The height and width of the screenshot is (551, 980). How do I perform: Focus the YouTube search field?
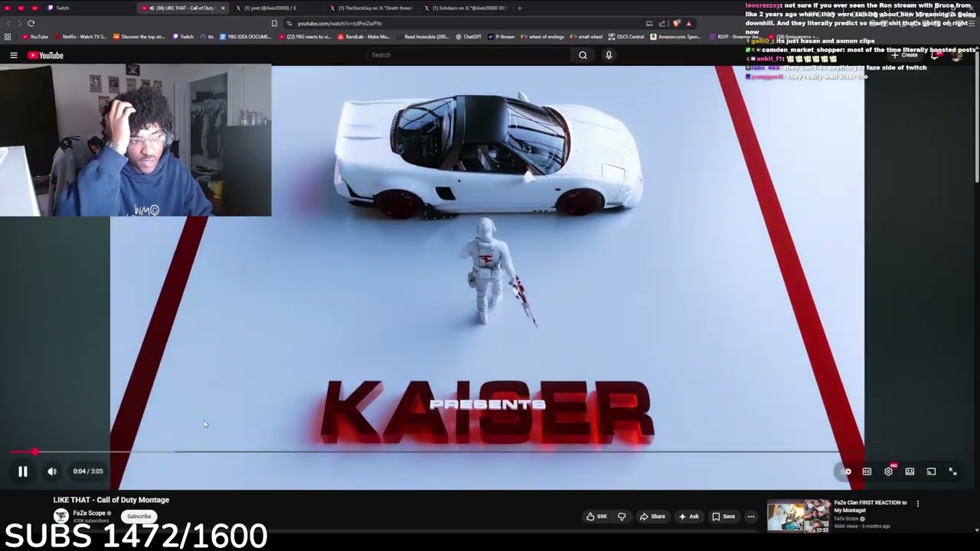[469, 55]
